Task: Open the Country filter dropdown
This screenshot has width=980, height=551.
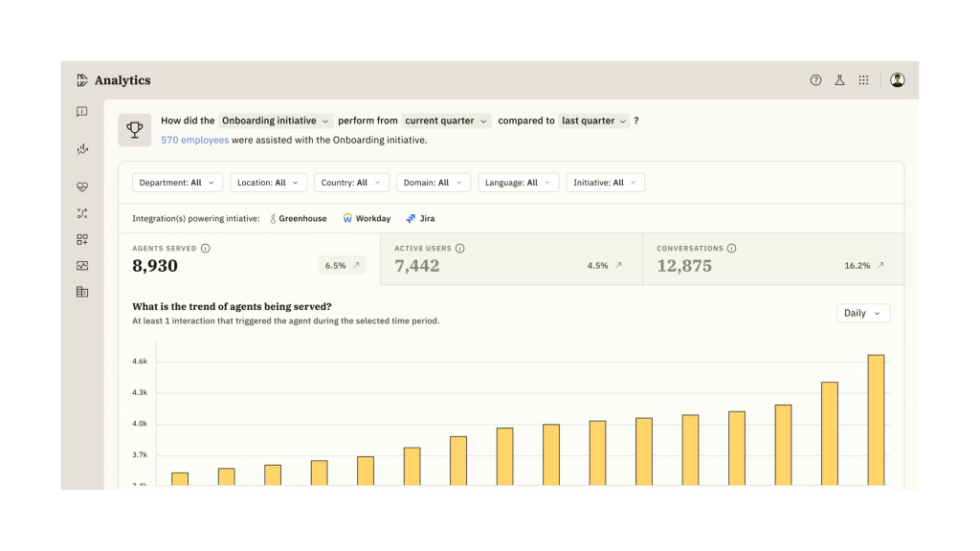Action: point(350,183)
